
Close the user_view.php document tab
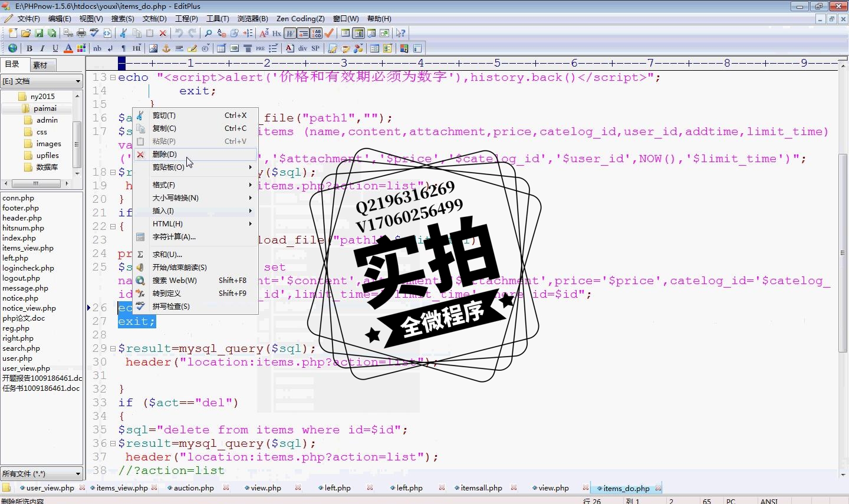[83, 487]
